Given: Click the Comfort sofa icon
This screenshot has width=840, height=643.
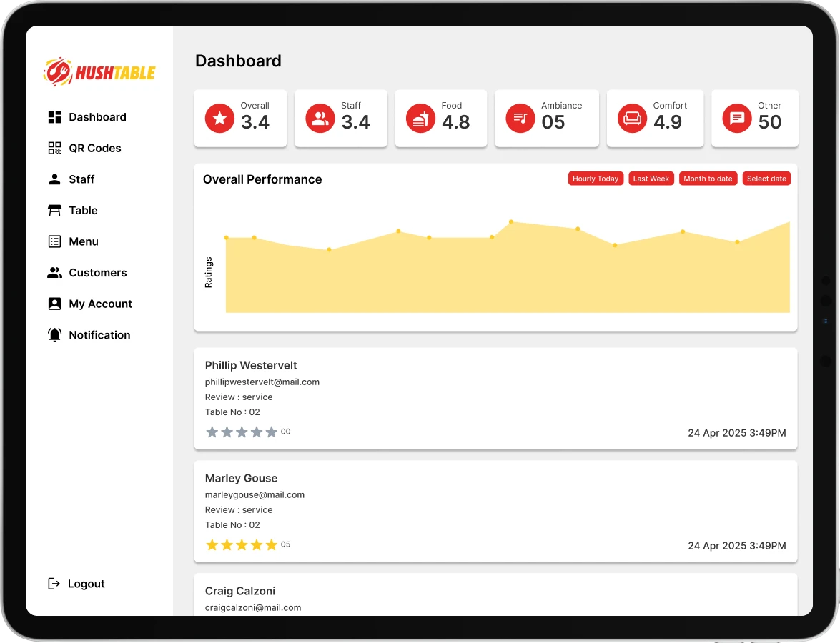Looking at the screenshot, I should point(632,119).
